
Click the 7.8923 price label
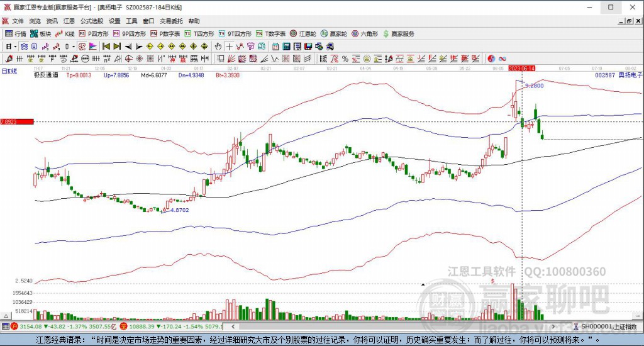coord(16,121)
